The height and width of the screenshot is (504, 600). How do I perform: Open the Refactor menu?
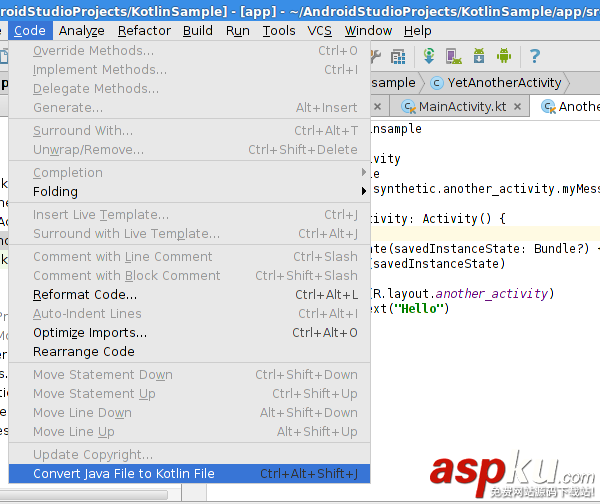144,31
